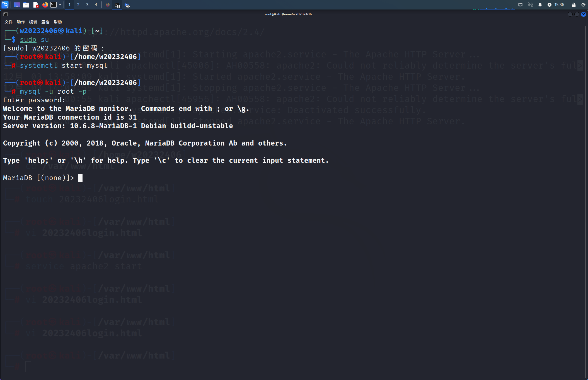This screenshot has width=588, height=380.
Task: Open the Kali applications menu
Action: [5, 5]
